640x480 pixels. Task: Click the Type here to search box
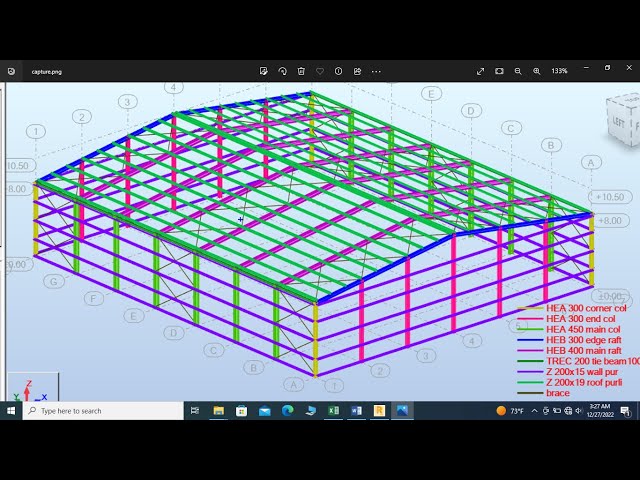point(103,411)
